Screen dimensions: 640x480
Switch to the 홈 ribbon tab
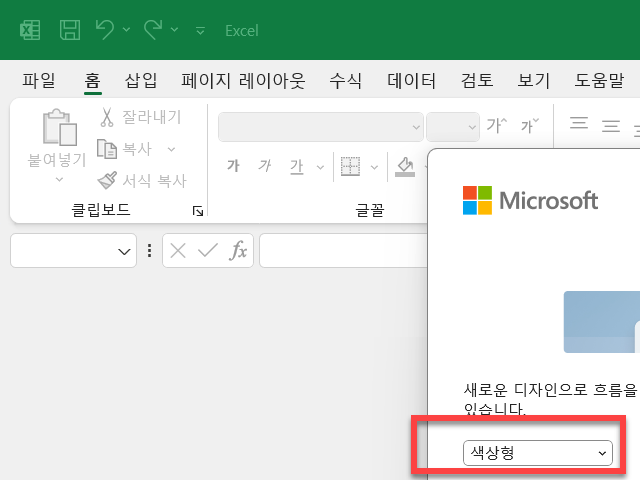pyautogui.click(x=93, y=80)
